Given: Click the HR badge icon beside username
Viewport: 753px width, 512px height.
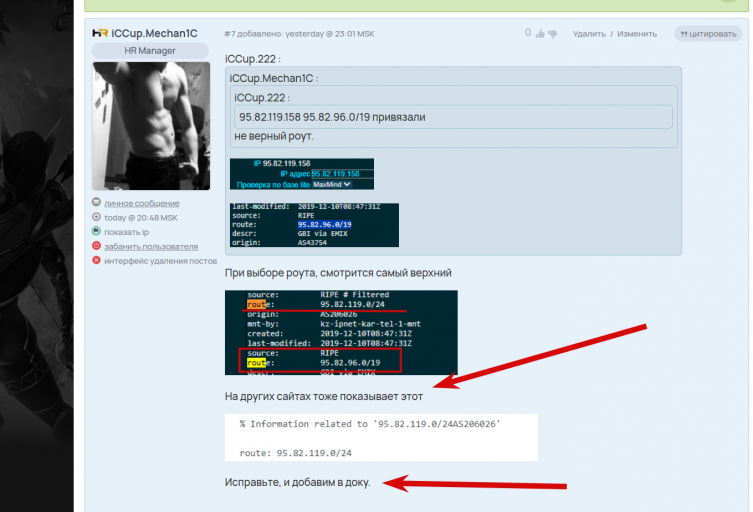Looking at the screenshot, I should point(100,33).
